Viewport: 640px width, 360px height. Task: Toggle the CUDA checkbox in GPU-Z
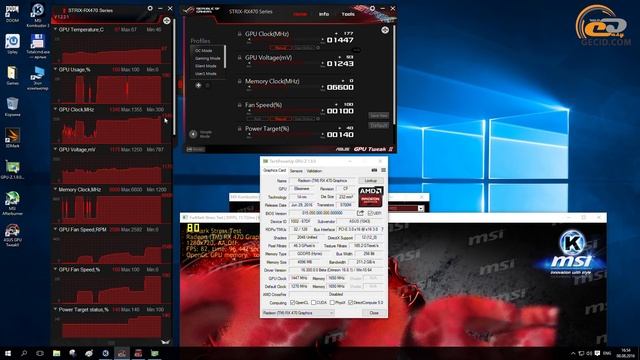click(x=313, y=303)
